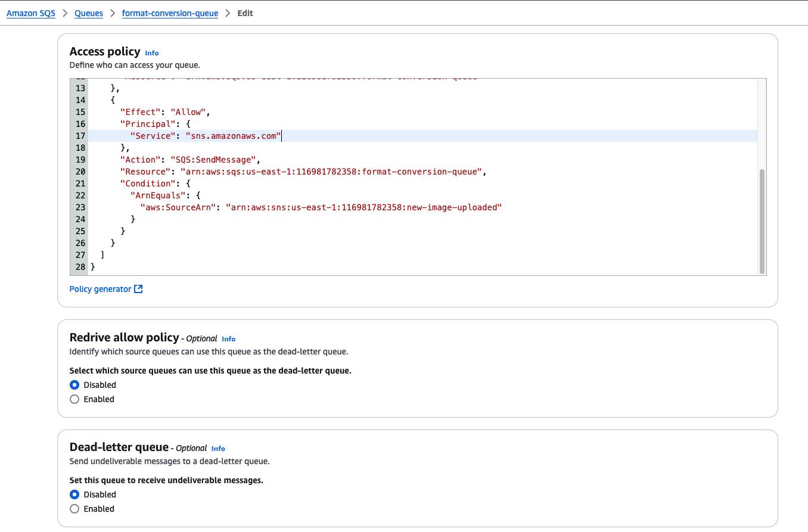Click the closing bracket on line 27

coord(102,255)
